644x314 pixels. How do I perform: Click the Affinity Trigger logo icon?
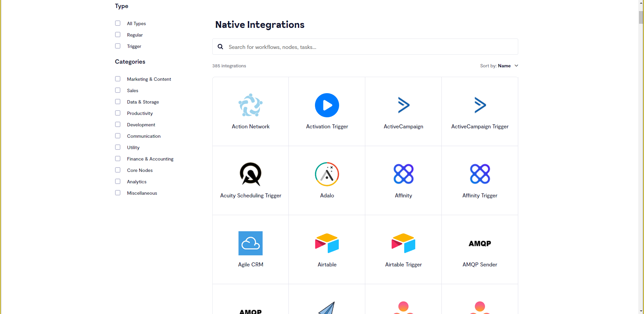(480, 174)
